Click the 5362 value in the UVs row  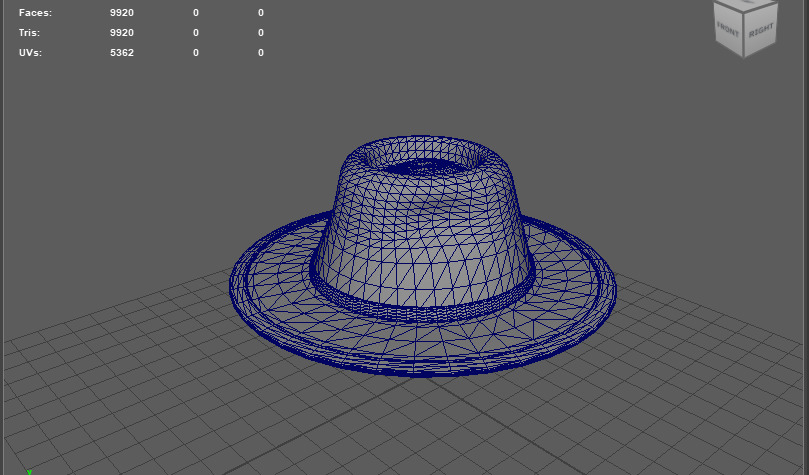122,53
